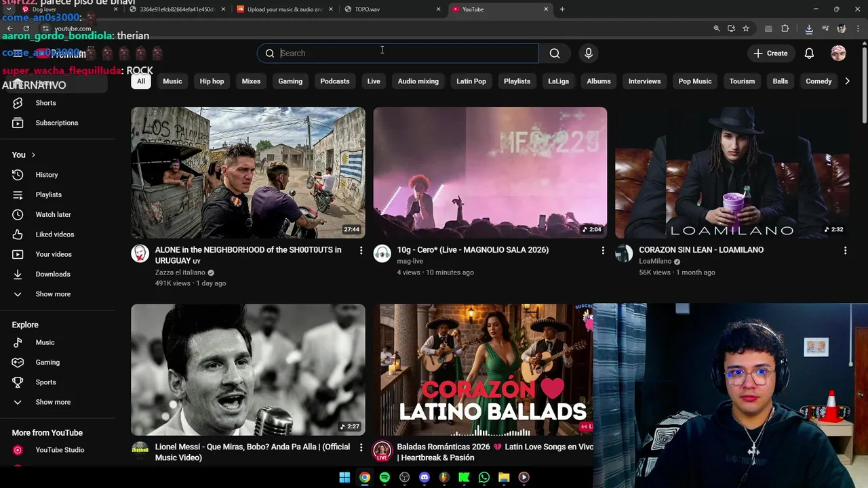This screenshot has height=488, width=868.
Task: Click the mag-live channel avatar
Action: point(382,253)
